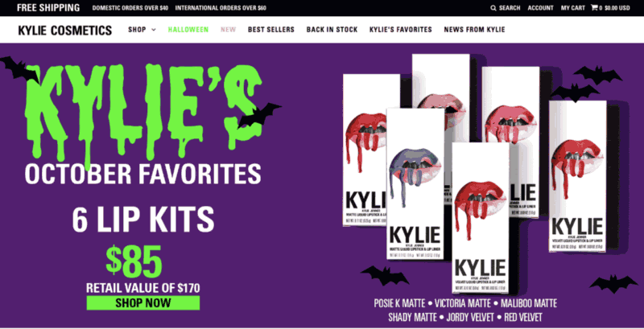Expand the Shop dropdown chevron
The image size is (644, 329).
pos(154,30)
